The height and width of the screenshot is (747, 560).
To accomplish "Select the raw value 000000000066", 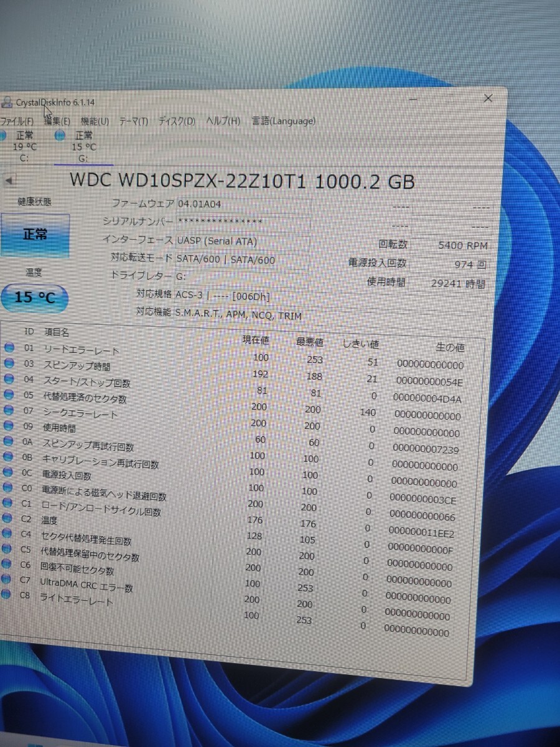I will 422,516.
